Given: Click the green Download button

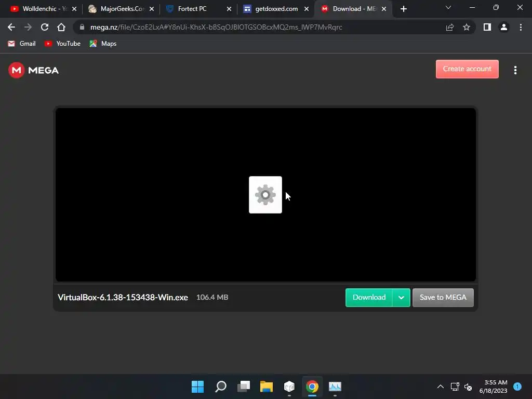Looking at the screenshot, I should pos(369,297).
